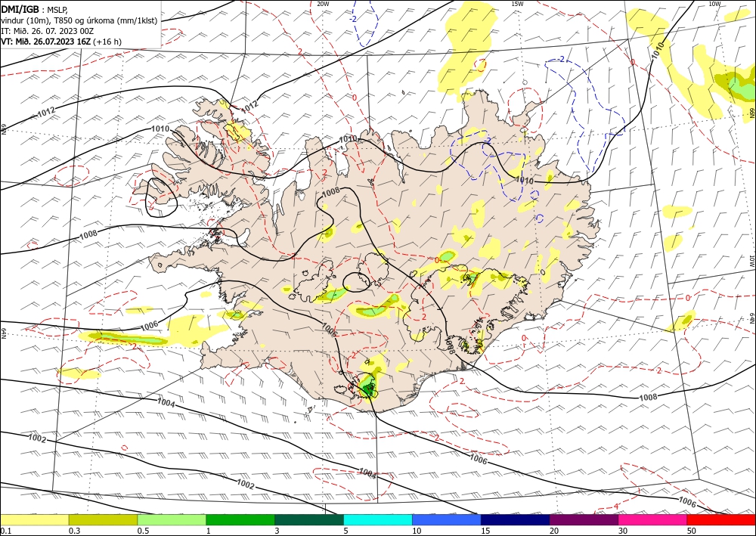
Task: Click the "20" legend value
Action: (554, 531)
